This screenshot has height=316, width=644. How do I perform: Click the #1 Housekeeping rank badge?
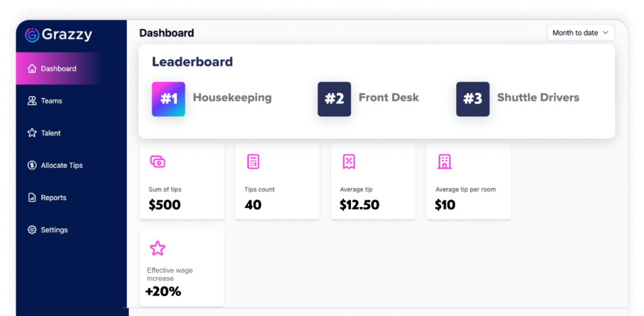click(x=169, y=99)
